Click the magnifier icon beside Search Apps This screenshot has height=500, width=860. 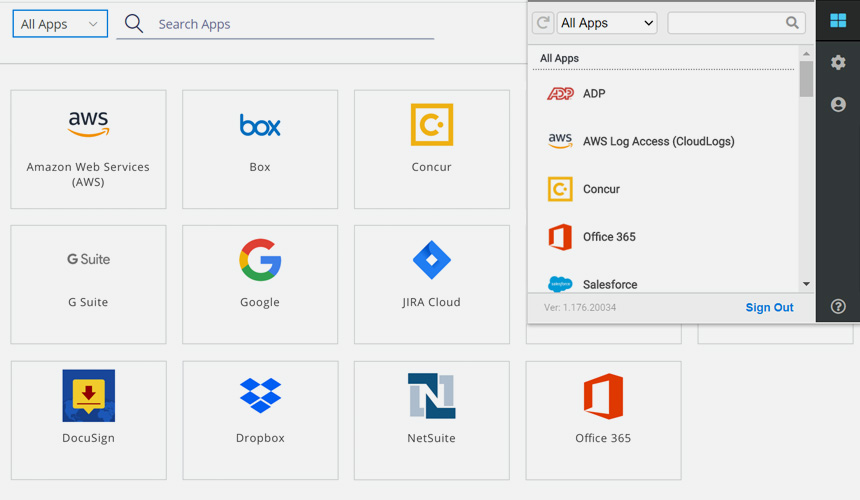click(x=134, y=24)
